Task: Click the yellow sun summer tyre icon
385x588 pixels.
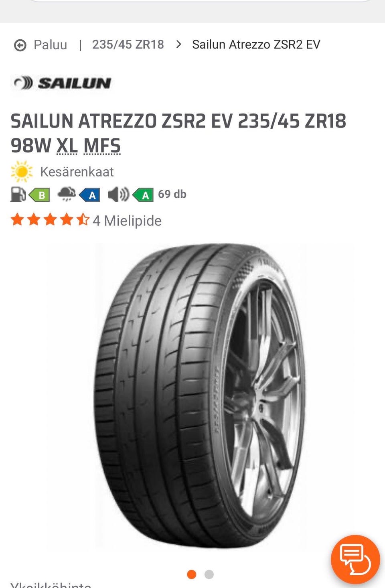Action: 22,172
